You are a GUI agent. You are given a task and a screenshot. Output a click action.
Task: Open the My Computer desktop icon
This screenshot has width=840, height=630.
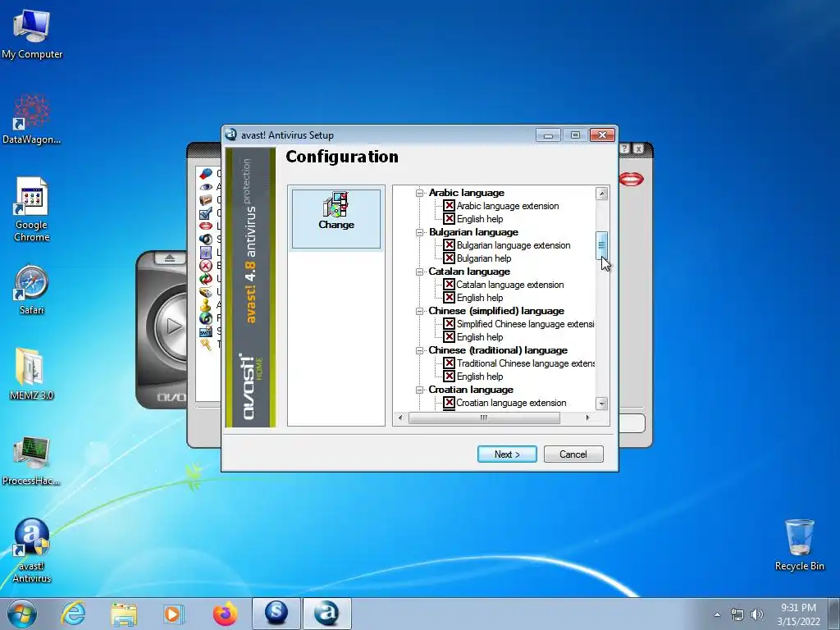tap(32, 34)
